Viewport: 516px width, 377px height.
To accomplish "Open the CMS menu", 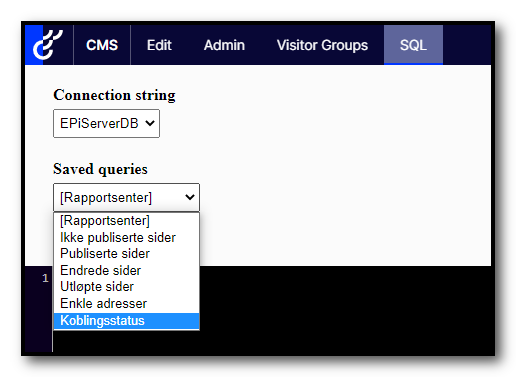I will [x=102, y=45].
